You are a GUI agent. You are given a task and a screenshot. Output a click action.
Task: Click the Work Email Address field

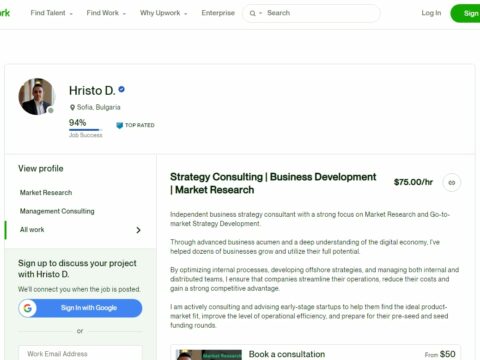(x=80, y=353)
